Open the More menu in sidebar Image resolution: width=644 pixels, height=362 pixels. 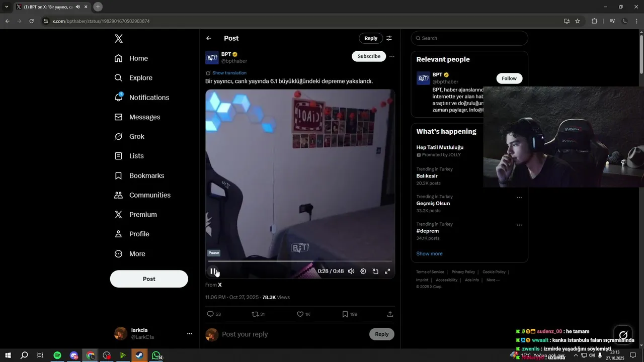tap(130, 254)
